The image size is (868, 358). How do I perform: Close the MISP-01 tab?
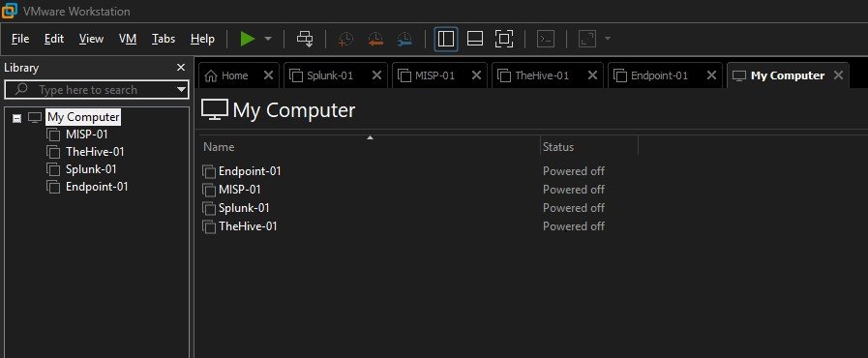(477, 75)
